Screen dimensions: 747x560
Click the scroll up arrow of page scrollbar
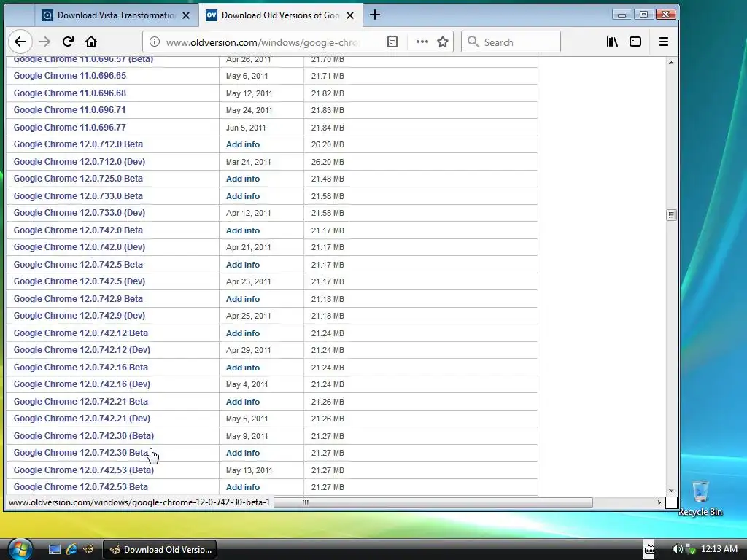pyautogui.click(x=671, y=63)
